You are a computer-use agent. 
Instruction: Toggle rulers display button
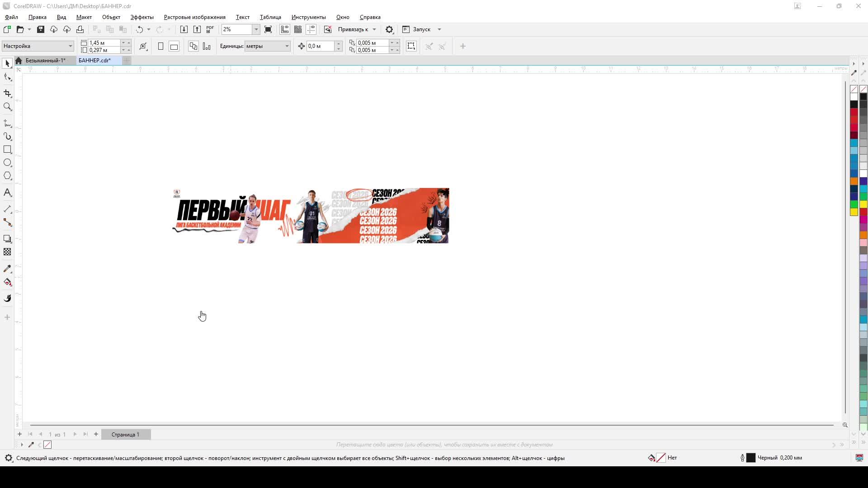pos(285,29)
